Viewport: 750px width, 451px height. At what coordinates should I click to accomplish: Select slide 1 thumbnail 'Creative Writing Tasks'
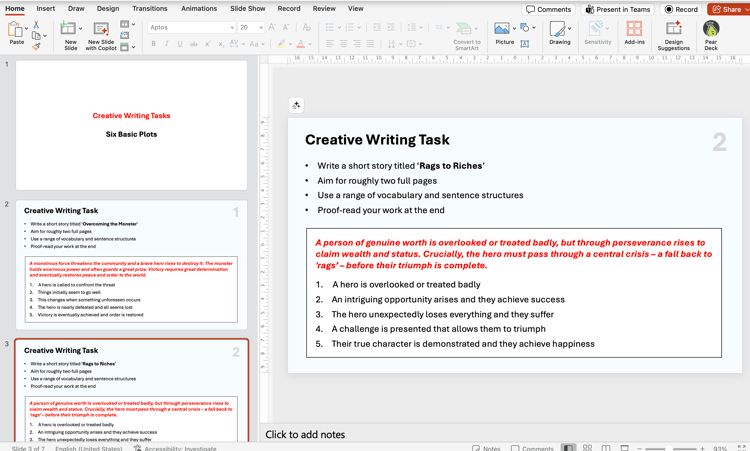[131, 125]
